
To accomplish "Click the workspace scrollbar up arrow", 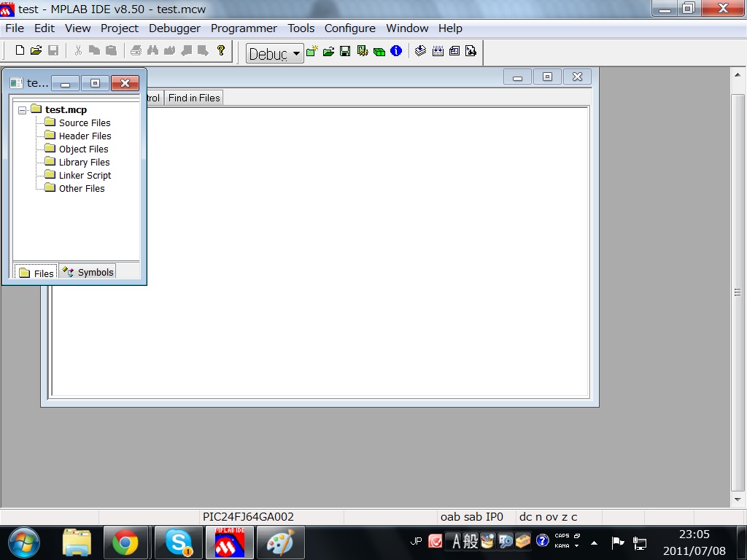I will point(738,75).
